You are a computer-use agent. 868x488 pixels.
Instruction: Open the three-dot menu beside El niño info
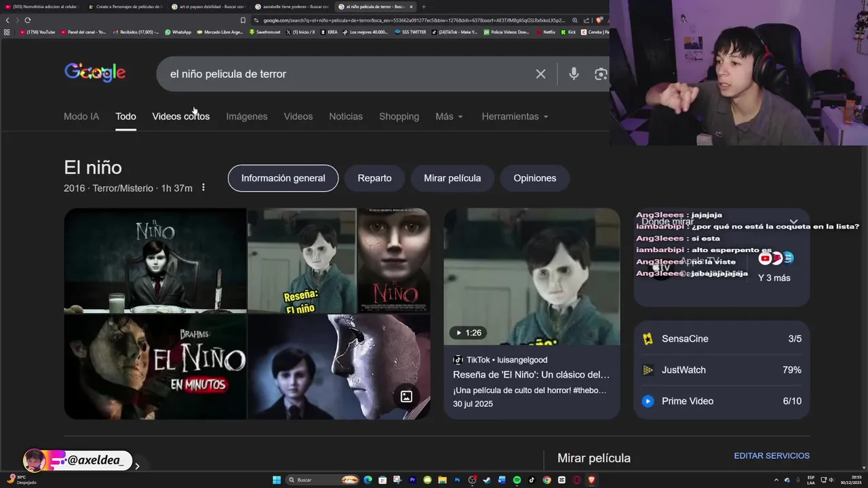203,188
